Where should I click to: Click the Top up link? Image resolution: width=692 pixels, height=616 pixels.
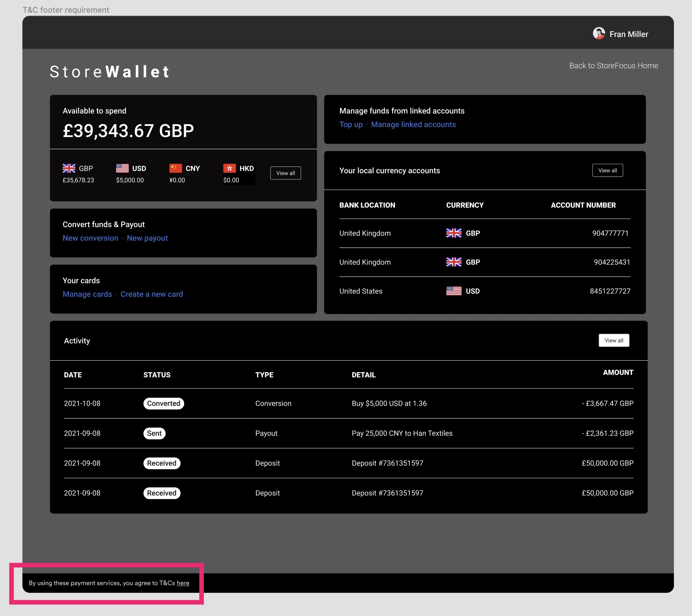(351, 125)
